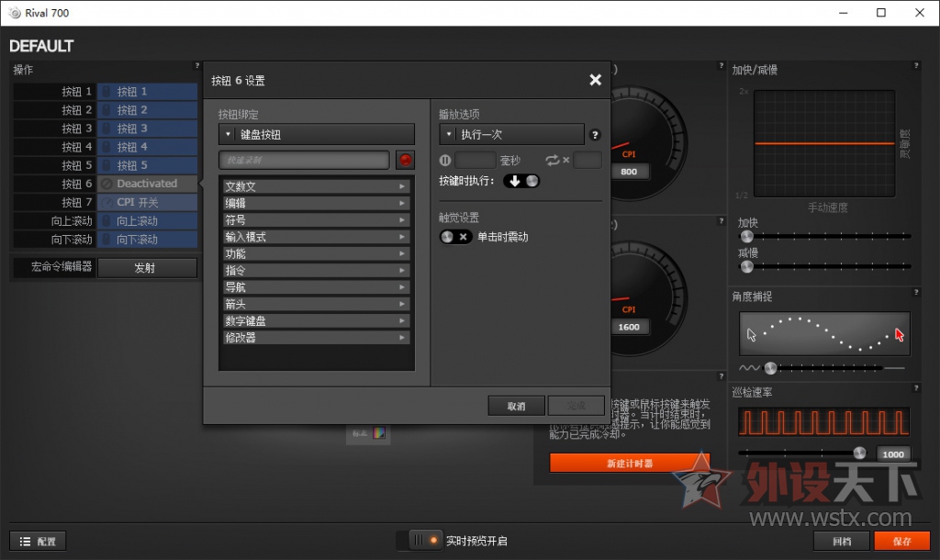Select the 按钮 7 CPI 开关 entry
The height and width of the screenshot is (560, 940).
tap(147, 202)
